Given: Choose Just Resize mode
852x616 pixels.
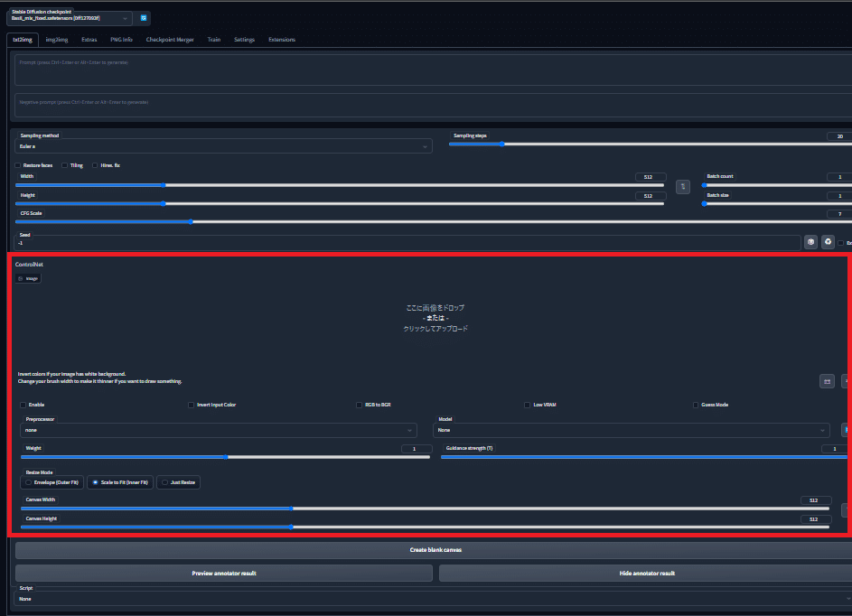Looking at the screenshot, I should tap(178, 482).
